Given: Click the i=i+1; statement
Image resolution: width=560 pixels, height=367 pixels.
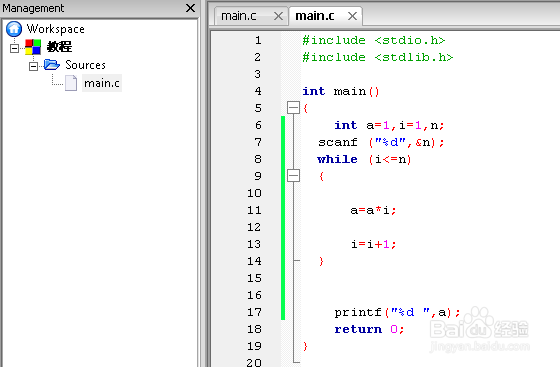Looking at the screenshot, I should pyautogui.click(x=373, y=244).
